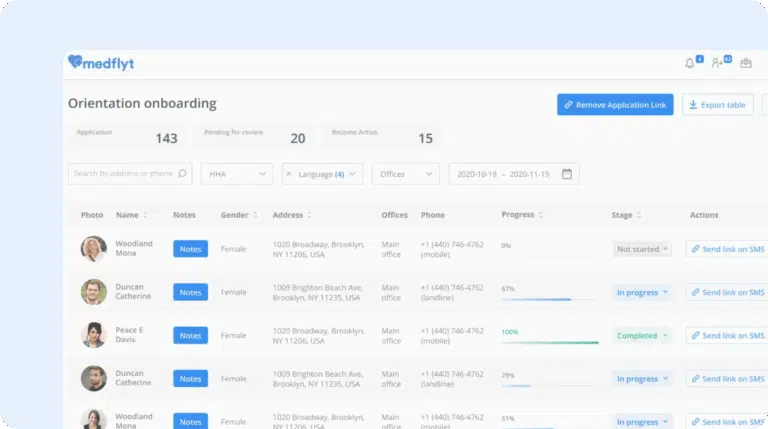768x429 pixels.
Task: Click the 100% green progress bar
Action: click(550, 342)
